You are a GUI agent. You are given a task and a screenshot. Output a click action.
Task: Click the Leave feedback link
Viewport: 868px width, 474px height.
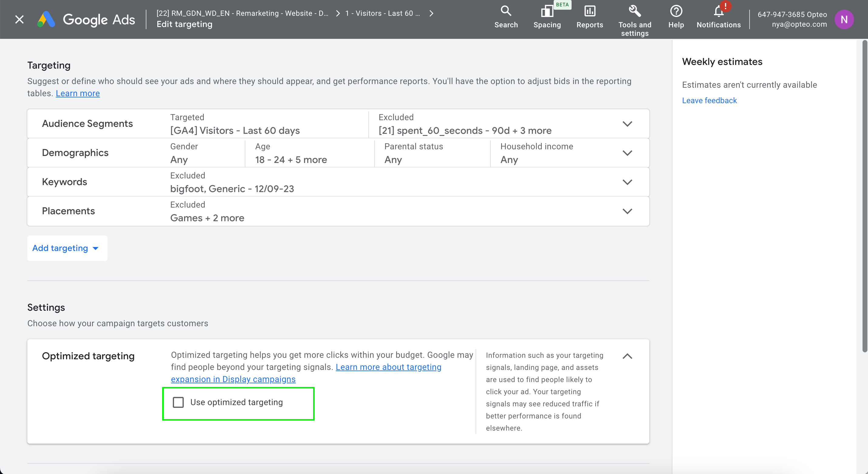[709, 100]
